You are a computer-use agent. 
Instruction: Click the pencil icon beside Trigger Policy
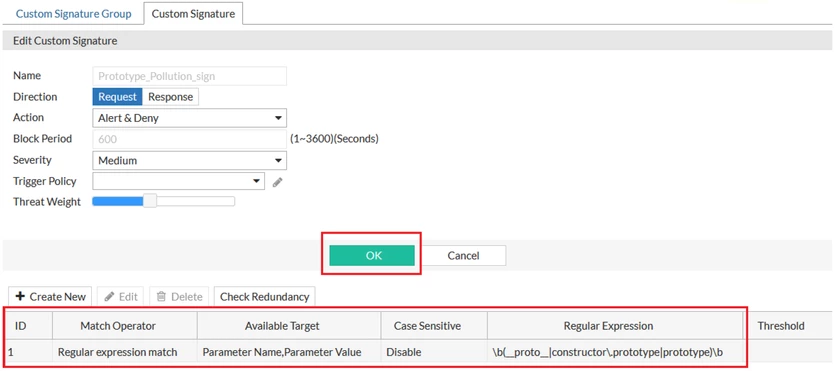(277, 183)
